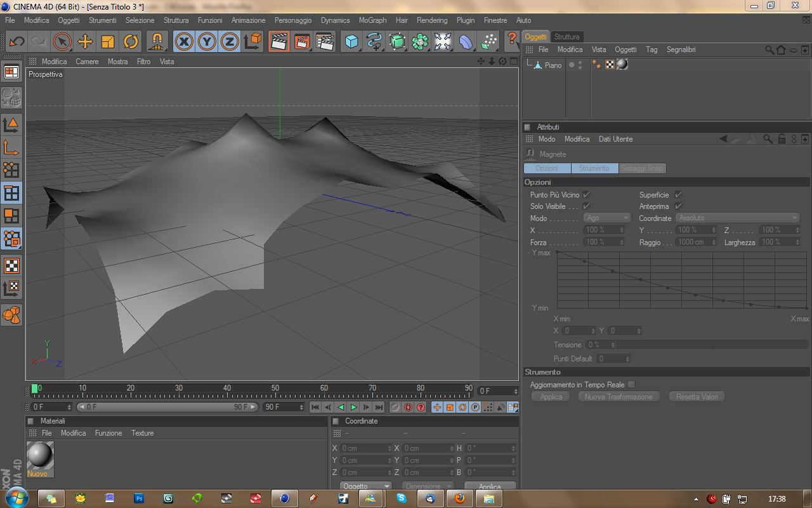Open the Oggetto dropdown in Coordinate panel
Screen dimensions: 812x508
pyautogui.click(x=366, y=486)
